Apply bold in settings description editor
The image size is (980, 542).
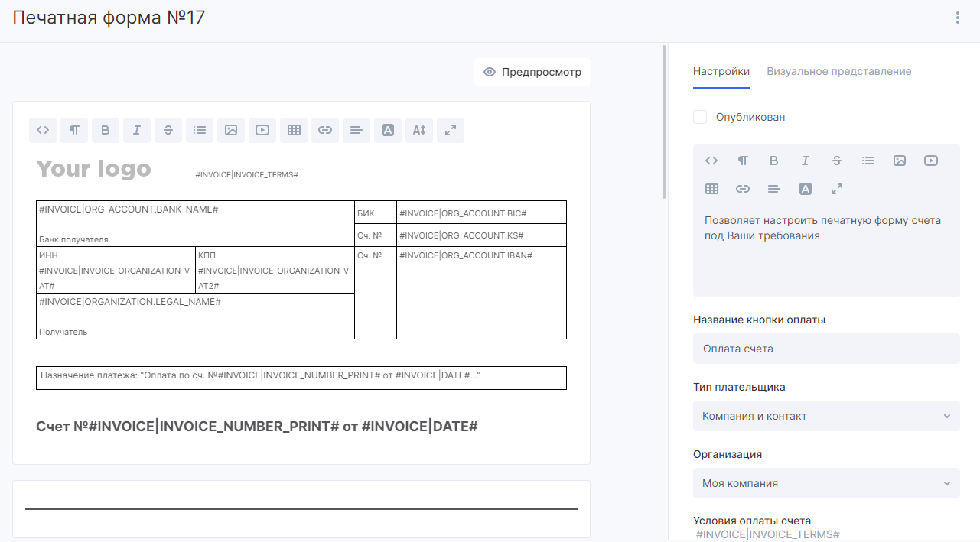coord(774,161)
